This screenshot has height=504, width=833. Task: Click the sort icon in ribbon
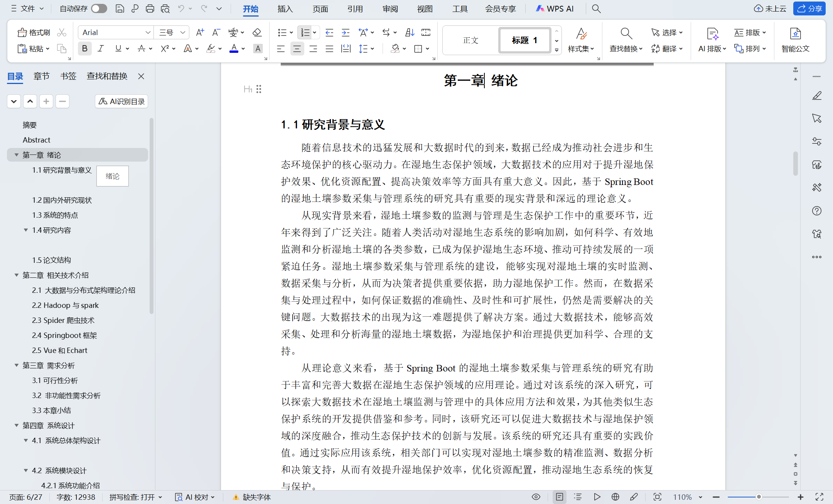coord(410,33)
